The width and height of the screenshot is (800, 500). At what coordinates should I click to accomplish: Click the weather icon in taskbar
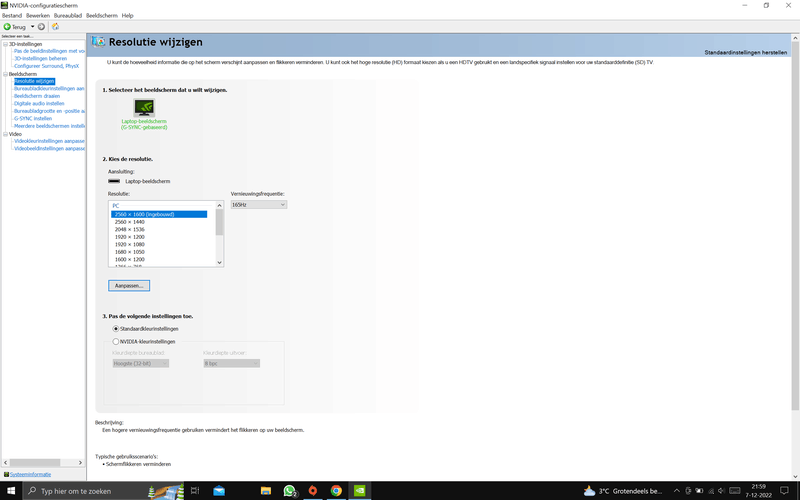[x=589, y=491]
